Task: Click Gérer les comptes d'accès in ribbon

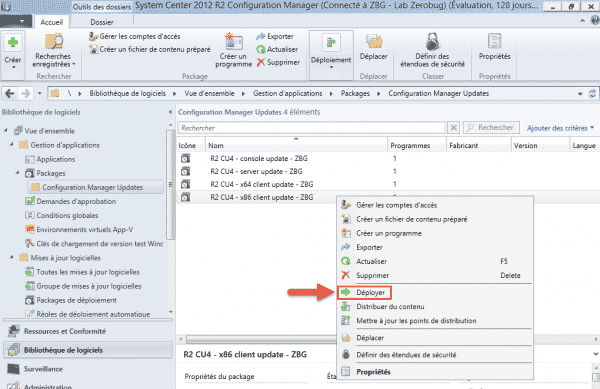Action: 135,36
